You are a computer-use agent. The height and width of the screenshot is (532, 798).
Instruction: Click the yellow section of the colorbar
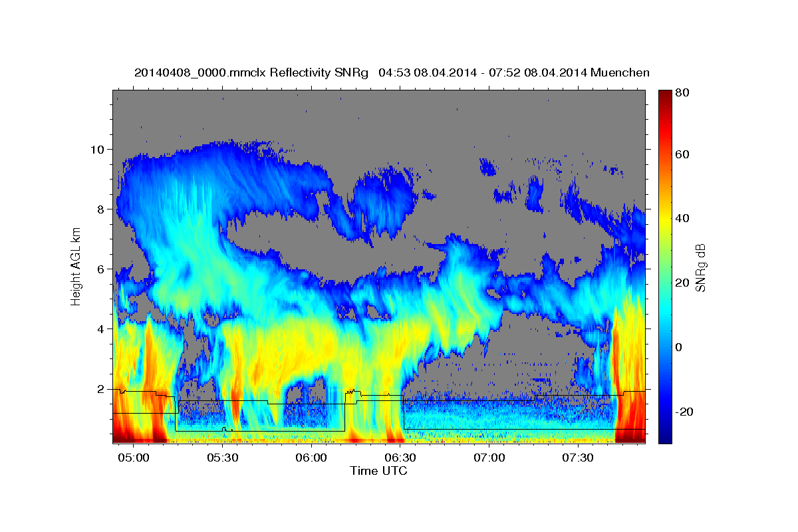click(x=665, y=219)
